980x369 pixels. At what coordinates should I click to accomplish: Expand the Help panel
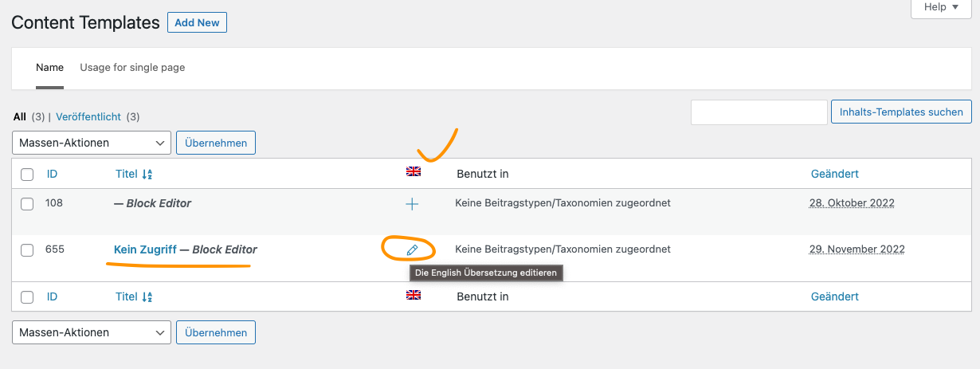(x=940, y=7)
